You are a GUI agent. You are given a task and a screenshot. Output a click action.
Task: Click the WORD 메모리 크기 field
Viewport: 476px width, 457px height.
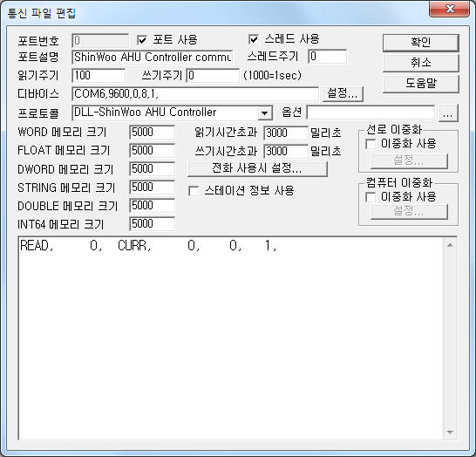[x=153, y=133]
